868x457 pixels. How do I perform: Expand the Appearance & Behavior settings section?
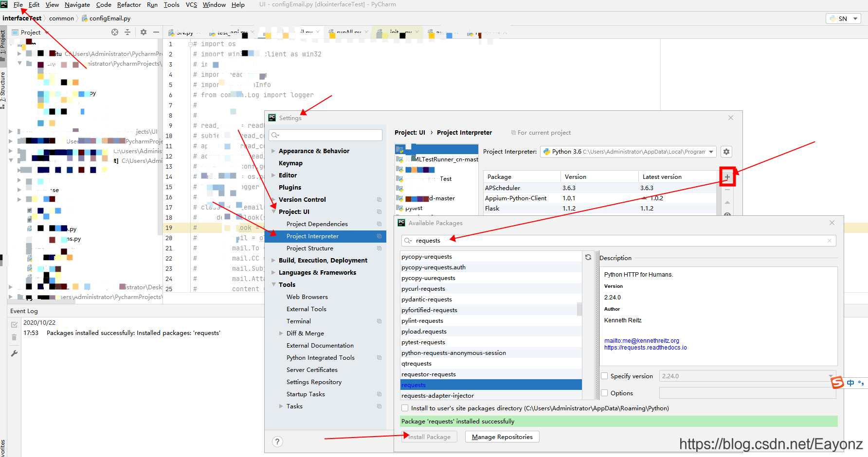(x=273, y=151)
